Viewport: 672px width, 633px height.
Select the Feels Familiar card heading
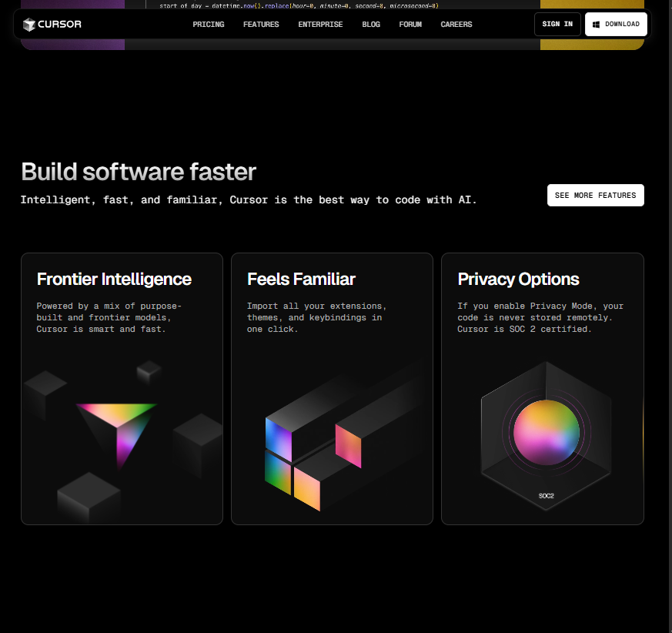[301, 280]
